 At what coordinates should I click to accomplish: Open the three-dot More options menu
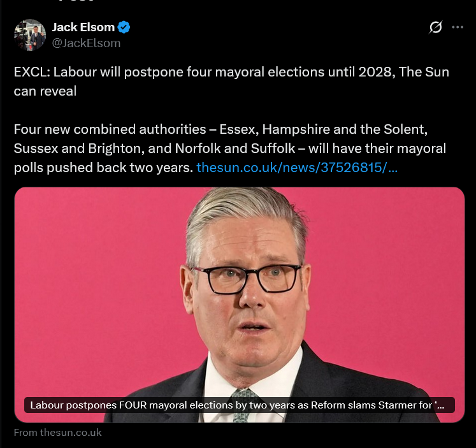[x=458, y=27]
